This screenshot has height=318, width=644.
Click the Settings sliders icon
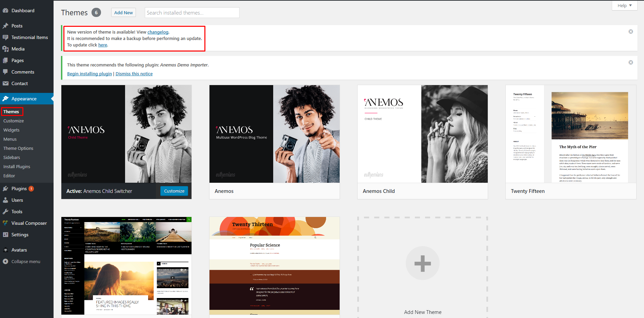(5, 235)
